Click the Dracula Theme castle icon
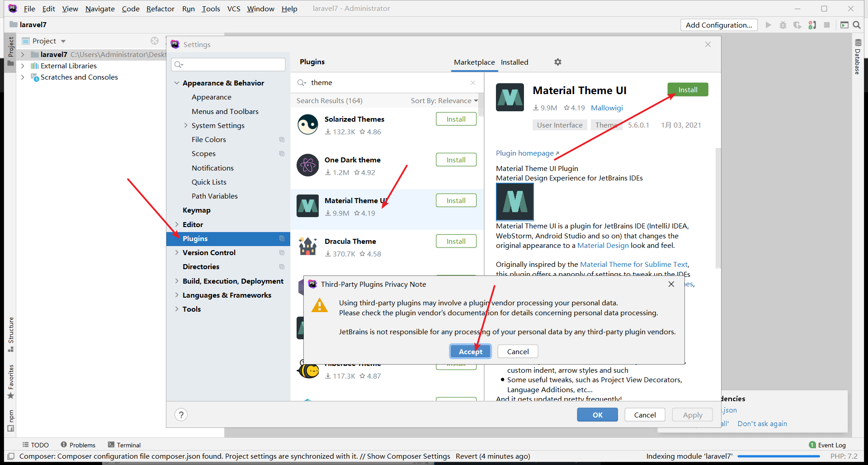The image size is (868, 465). tap(308, 247)
